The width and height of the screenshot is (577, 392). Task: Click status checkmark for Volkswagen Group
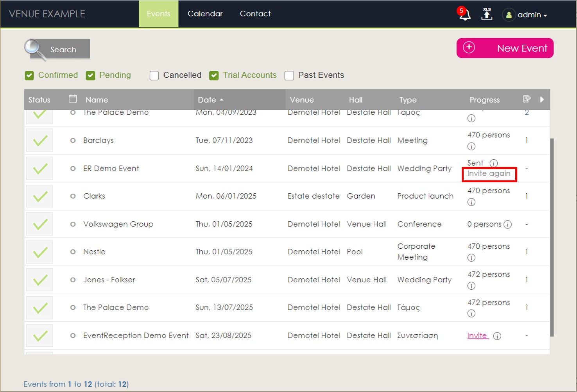pos(40,224)
